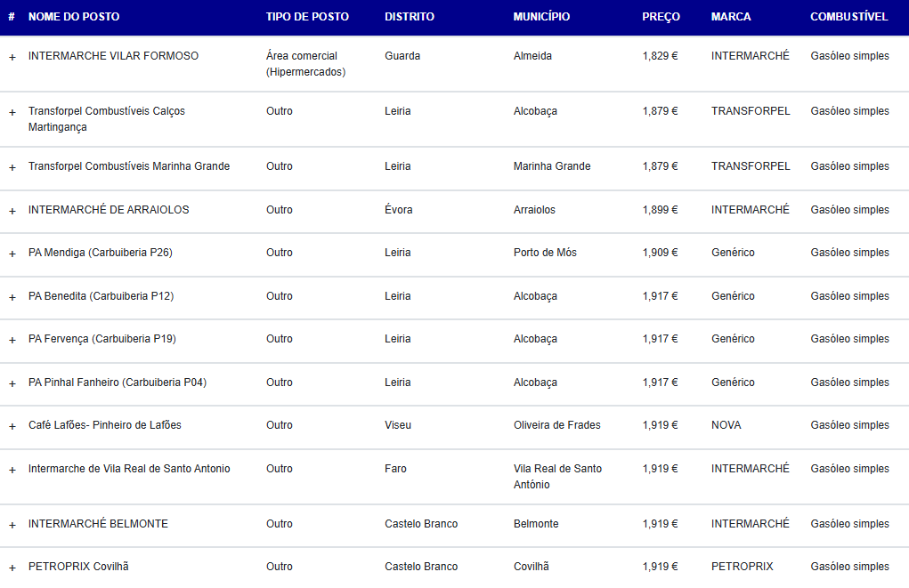Click the Almeida municipality cell

point(532,56)
